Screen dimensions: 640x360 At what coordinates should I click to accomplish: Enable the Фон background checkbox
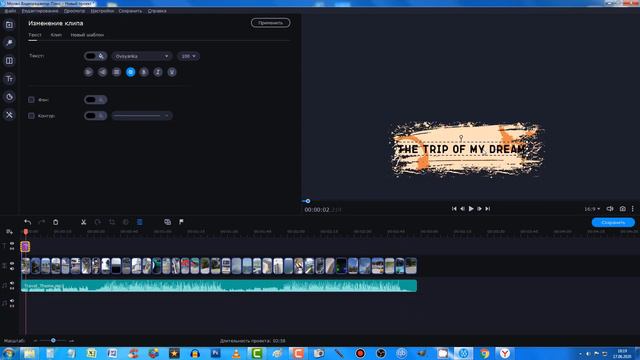[x=31, y=100]
